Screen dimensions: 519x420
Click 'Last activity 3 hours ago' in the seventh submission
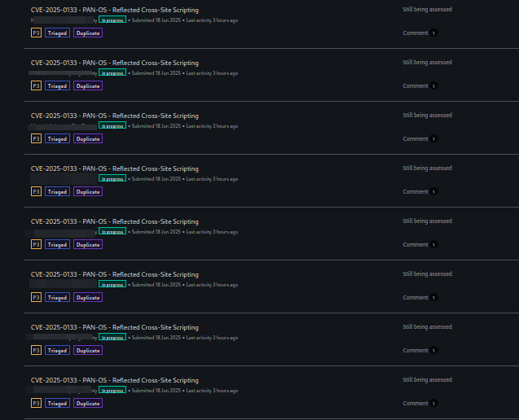point(212,338)
